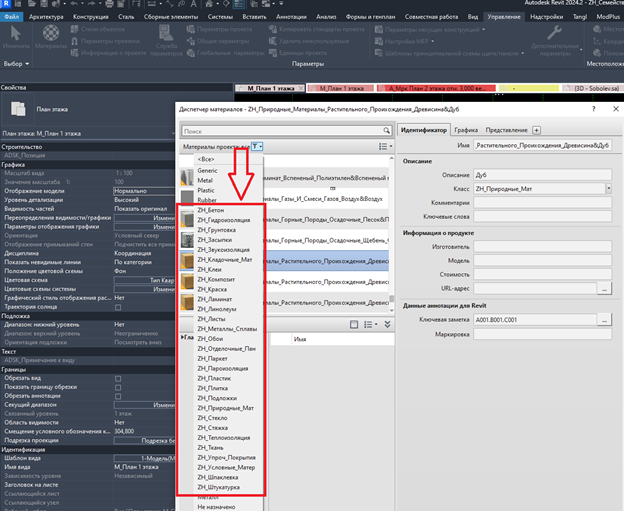Click Global Parameters (Глобальные параметры) icon
The height and width of the screenshot is (511, 624).
(191, 53)
